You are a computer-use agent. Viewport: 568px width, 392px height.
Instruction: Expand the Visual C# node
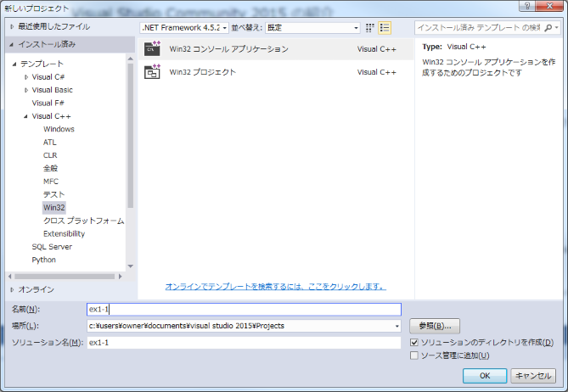click(x=26, y=77)
